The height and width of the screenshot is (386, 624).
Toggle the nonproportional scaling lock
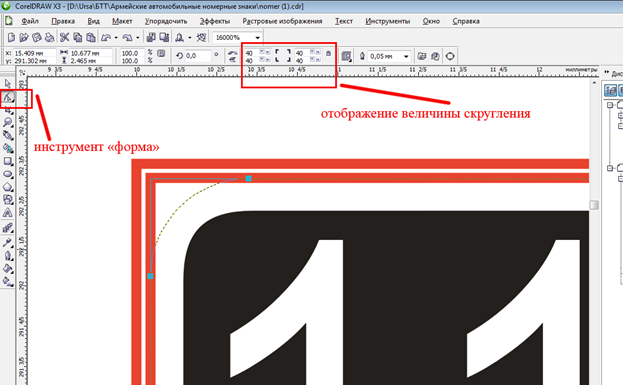click(161, 53)
